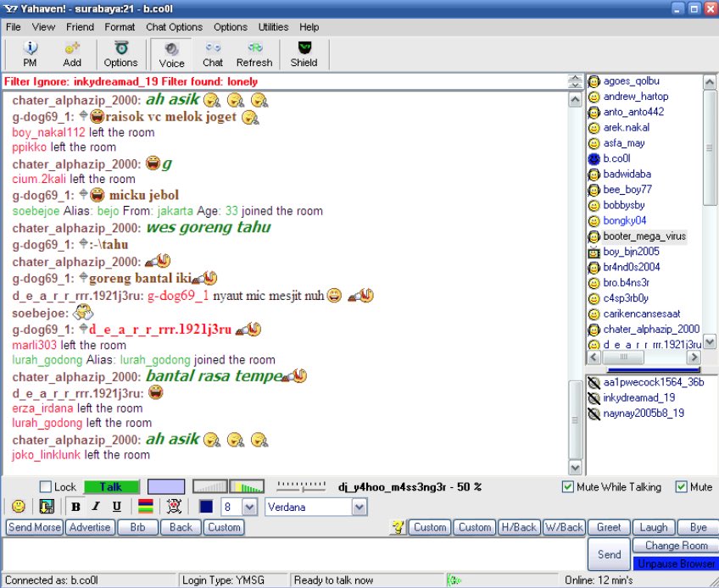Click ignored icon next to aa1pwecock1564_36b
Screen dimensions: 719x588
pyautogui.click(x=594, y=383)
